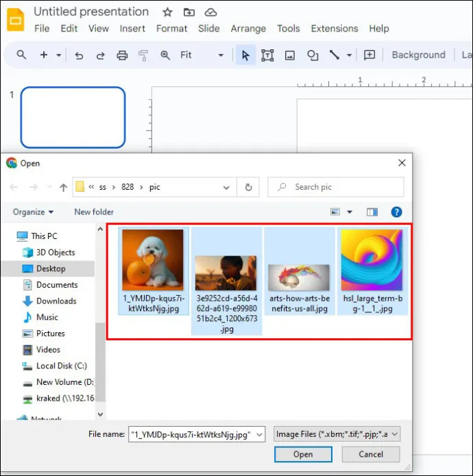Open the File menu
473x476 pixels.
(x=42, y=29)
